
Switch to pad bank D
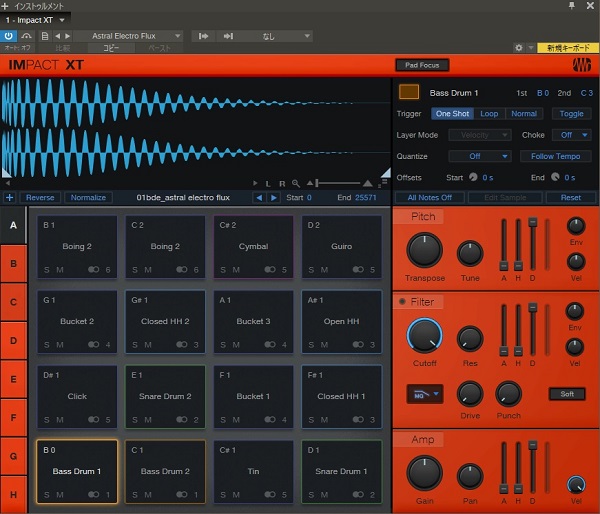[13, 341]
